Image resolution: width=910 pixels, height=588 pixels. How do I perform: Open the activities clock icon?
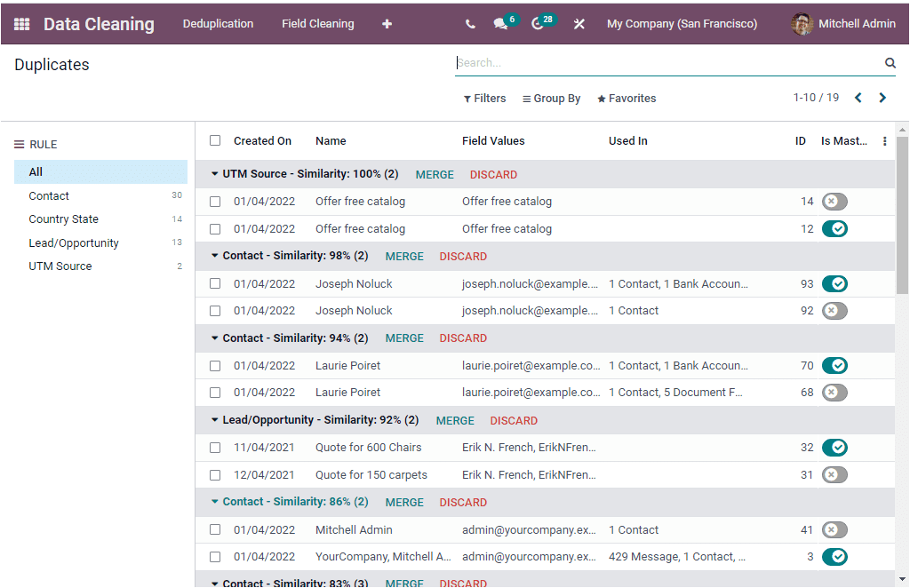click(538, 24)
